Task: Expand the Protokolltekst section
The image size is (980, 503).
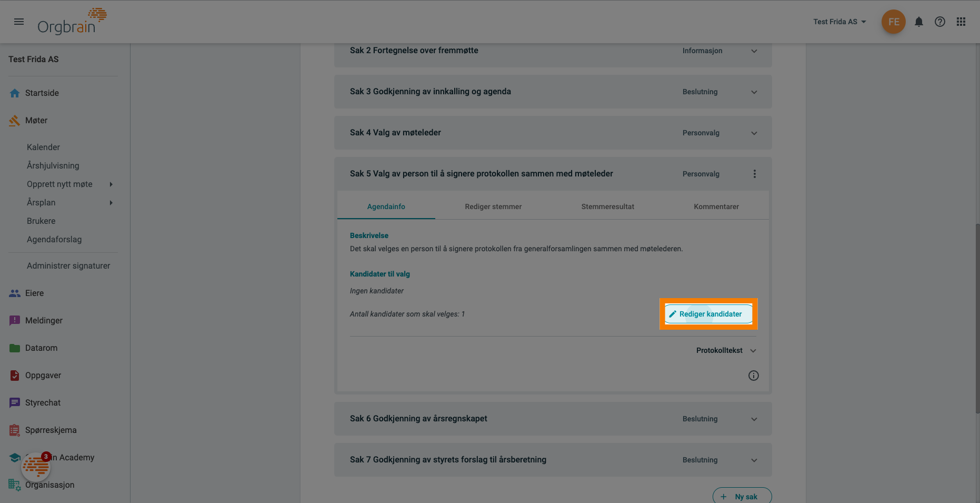Action: (726, 350)
